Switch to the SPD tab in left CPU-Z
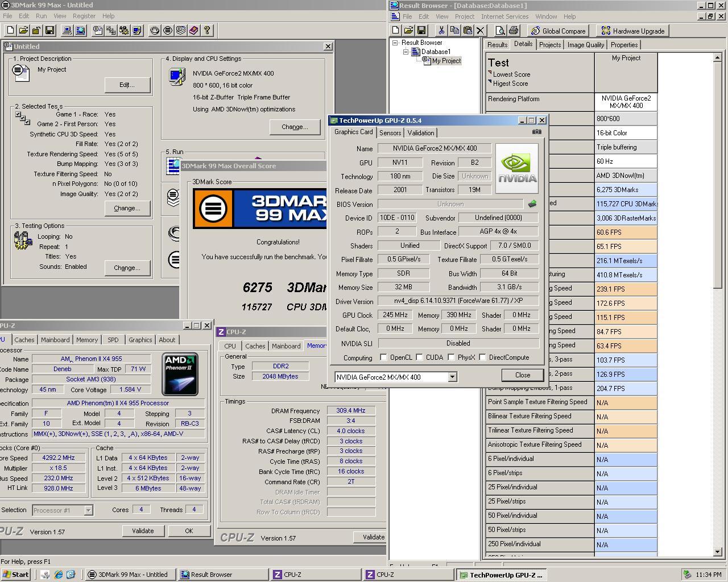The width and height of the screenshot is (728, 582). click(113, 340)
